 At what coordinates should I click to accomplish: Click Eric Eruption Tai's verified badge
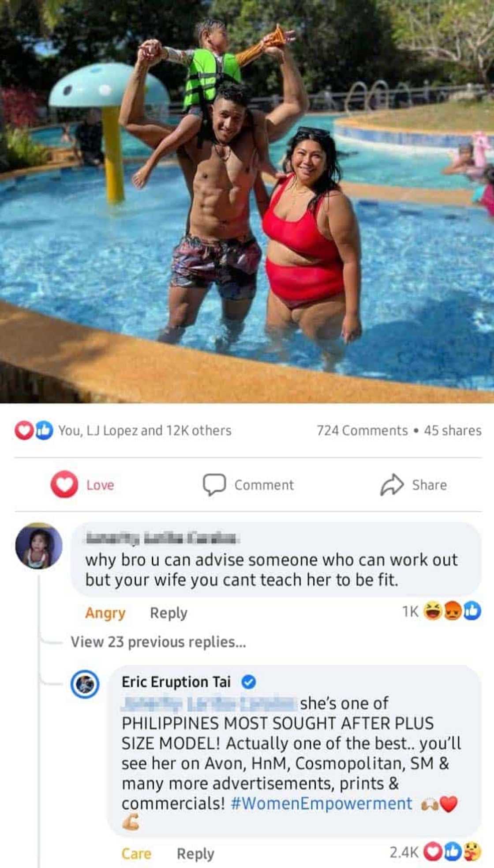click(x=249, y=682)
